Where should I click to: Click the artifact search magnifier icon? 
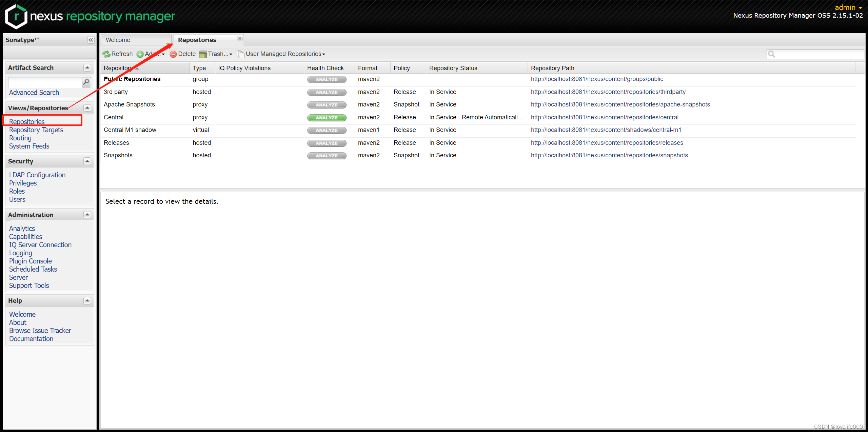pos(86,82)
